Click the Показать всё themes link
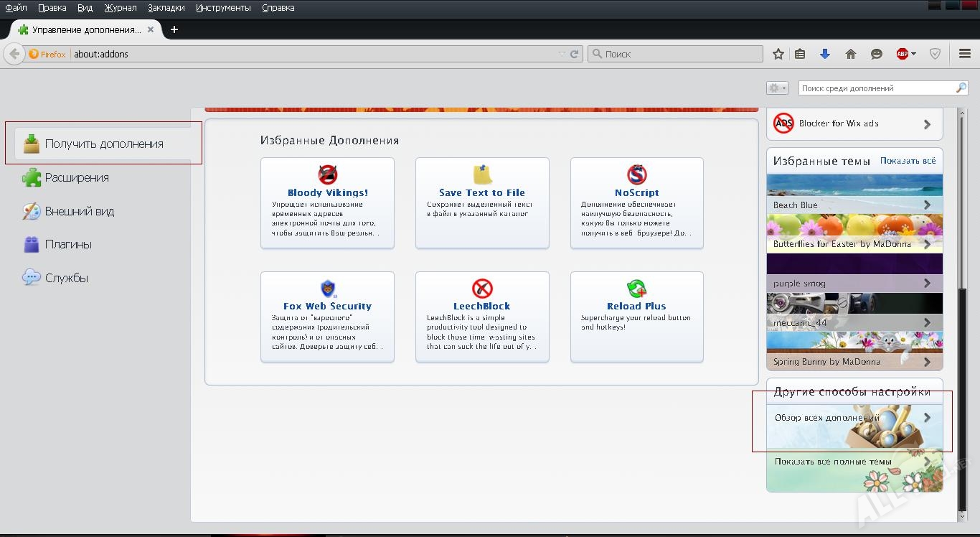Screen dimensions: 980x537 click(908, 161)
